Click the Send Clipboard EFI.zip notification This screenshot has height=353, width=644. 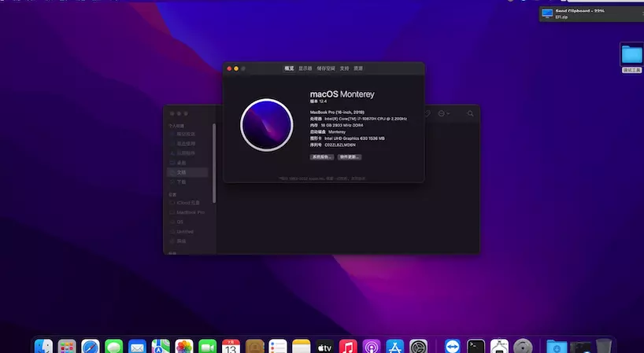[x=591, y=14]
